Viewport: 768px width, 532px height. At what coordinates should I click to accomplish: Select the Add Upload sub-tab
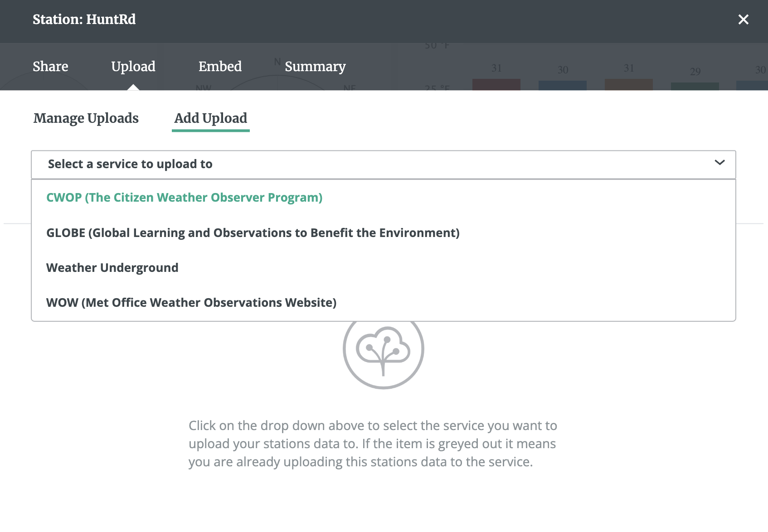pyautogui.click(x=211, y=118)
